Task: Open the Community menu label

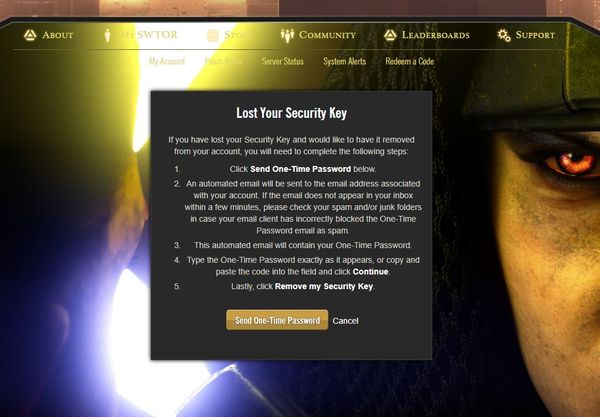Action: (x=328, y=35)
